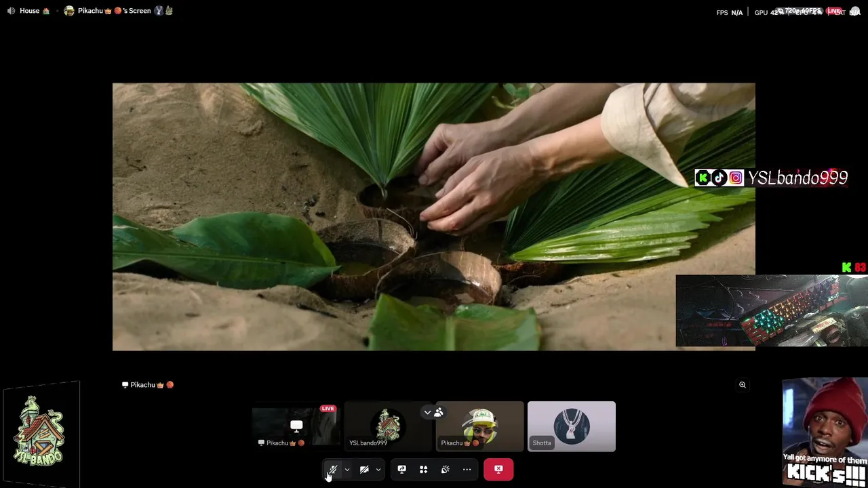Select the Shotta participant tile
Screen dimensions: 868x488
coord(572,426)
